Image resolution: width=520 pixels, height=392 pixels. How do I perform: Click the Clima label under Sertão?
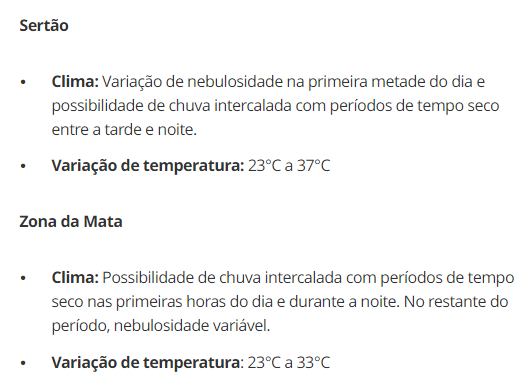75,82
